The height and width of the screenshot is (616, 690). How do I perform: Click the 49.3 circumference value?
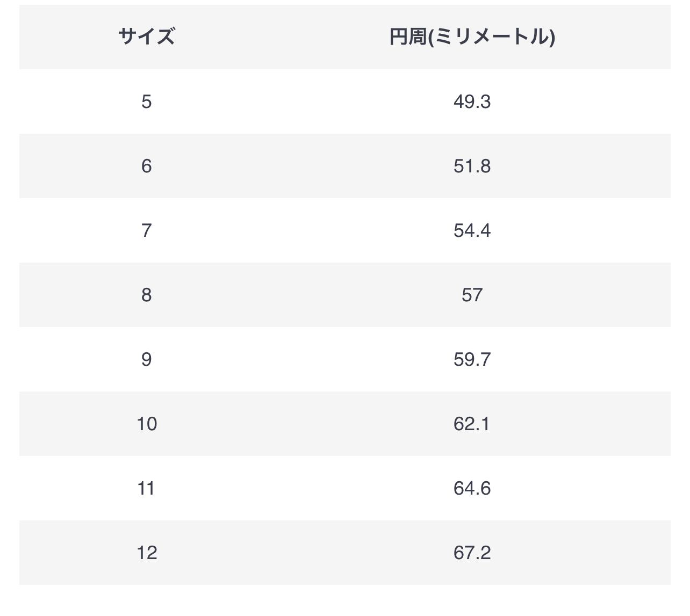pos(472,102)
